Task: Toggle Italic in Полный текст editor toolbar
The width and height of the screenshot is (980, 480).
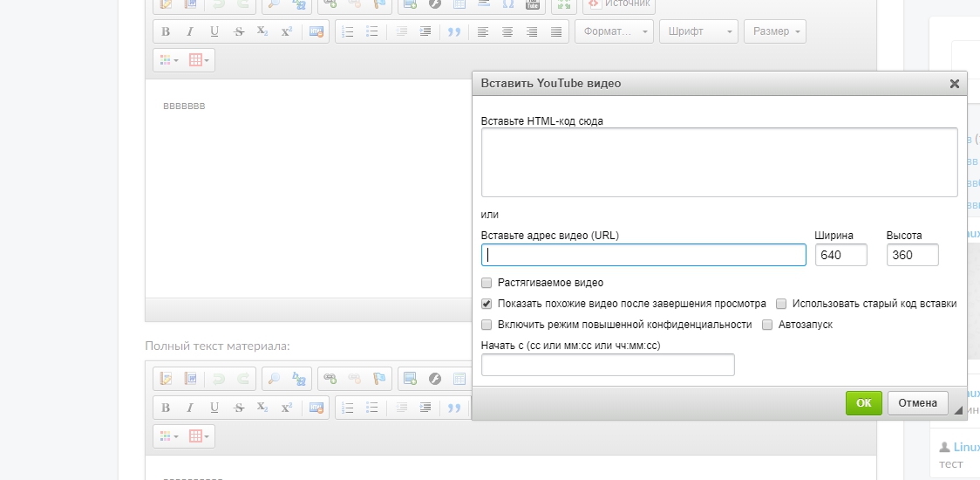Action: coord(190,408)
